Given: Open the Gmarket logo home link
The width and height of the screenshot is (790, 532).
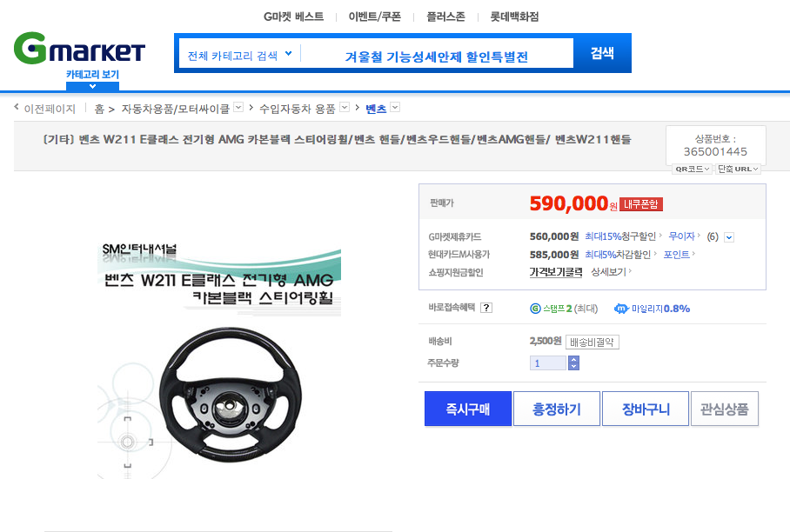Looking at the screenshot, I should pyautogui.click(x=79, y=49).
